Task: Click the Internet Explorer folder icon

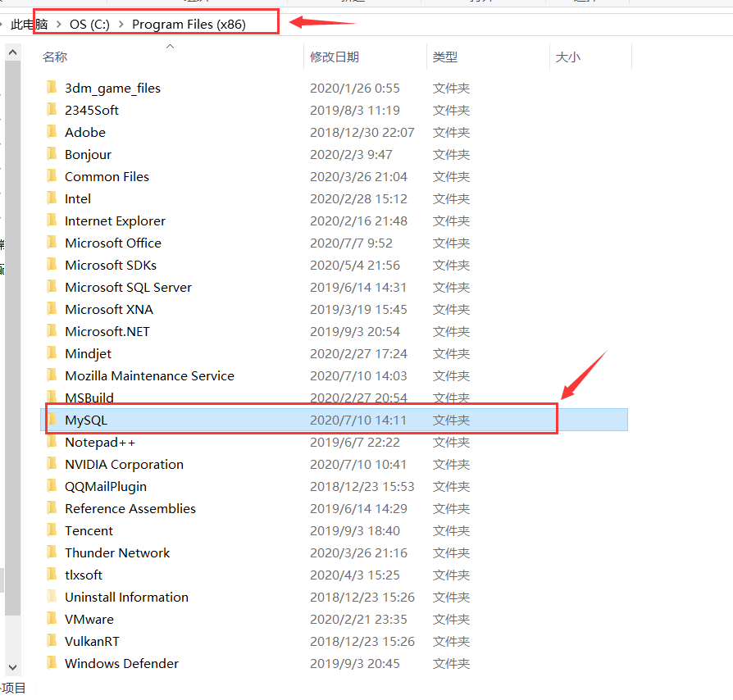Action: pyautogui.click(x=52, y=220)
